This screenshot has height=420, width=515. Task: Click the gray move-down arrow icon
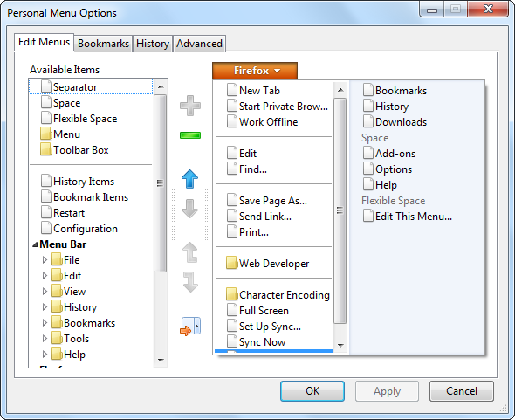pos(189,209)
